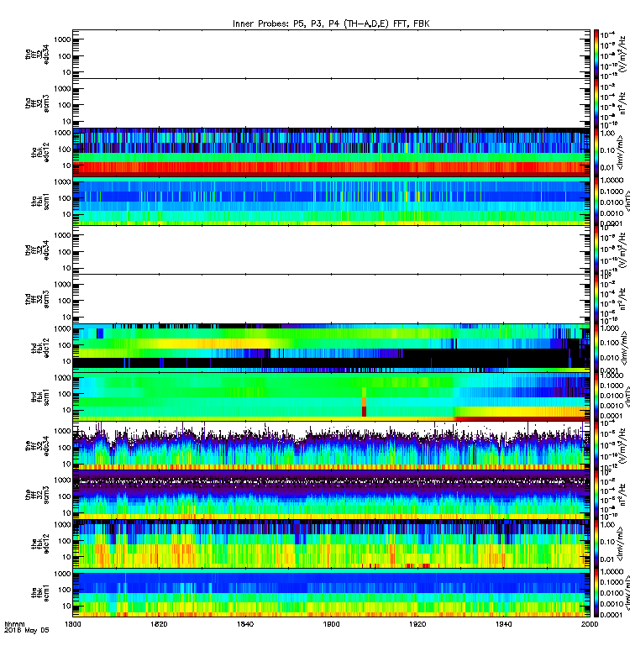Click the empty thd fff scm3 spectrogram panel
This screenshot has height=672, width=630.
click(331, 299)
